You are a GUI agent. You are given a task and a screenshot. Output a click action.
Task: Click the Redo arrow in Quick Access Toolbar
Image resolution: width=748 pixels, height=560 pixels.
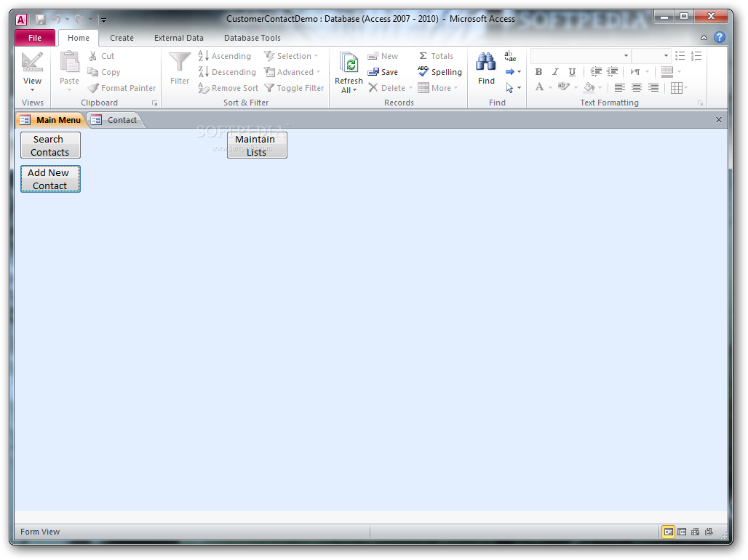[x=79, y=20]
